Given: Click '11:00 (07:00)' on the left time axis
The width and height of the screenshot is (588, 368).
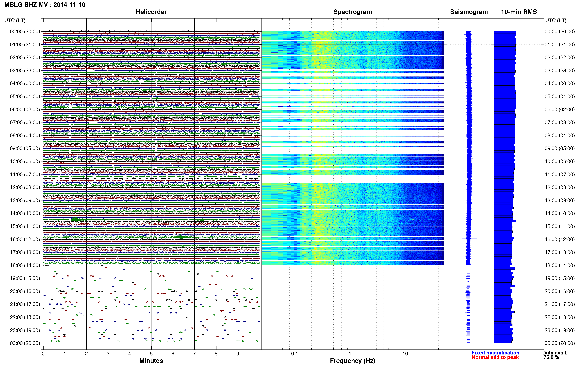Looking at the screenshot, I should point(25,174).
